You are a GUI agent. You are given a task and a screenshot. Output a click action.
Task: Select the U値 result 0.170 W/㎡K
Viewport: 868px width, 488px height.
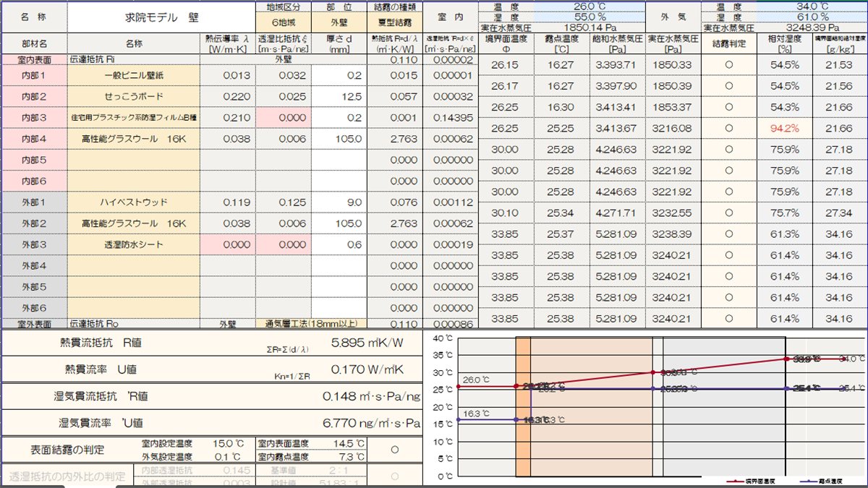click(367, 369)
